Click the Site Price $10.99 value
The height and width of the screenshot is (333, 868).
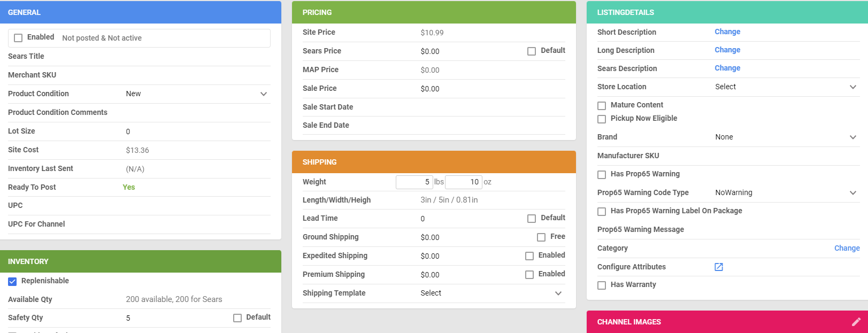pos(432,33)
